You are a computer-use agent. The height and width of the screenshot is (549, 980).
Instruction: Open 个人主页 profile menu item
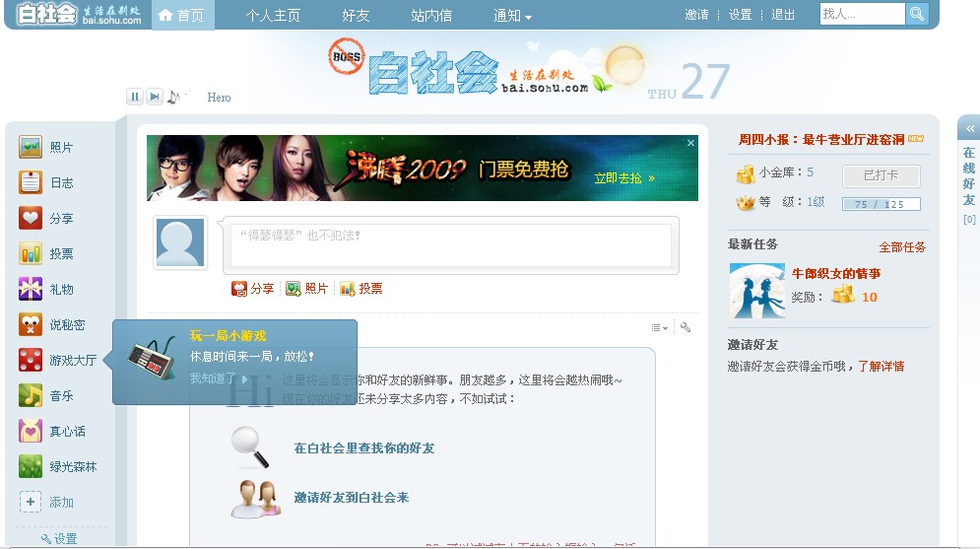coord(273,15)
